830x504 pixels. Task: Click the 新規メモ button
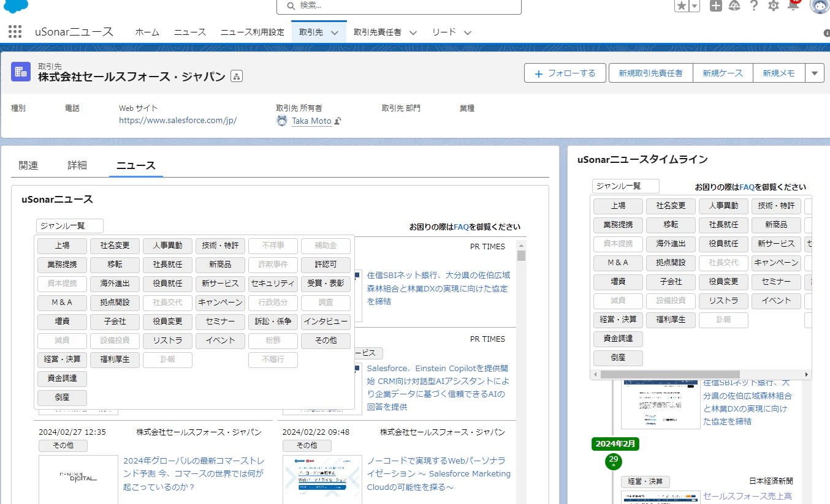[779, 73]
